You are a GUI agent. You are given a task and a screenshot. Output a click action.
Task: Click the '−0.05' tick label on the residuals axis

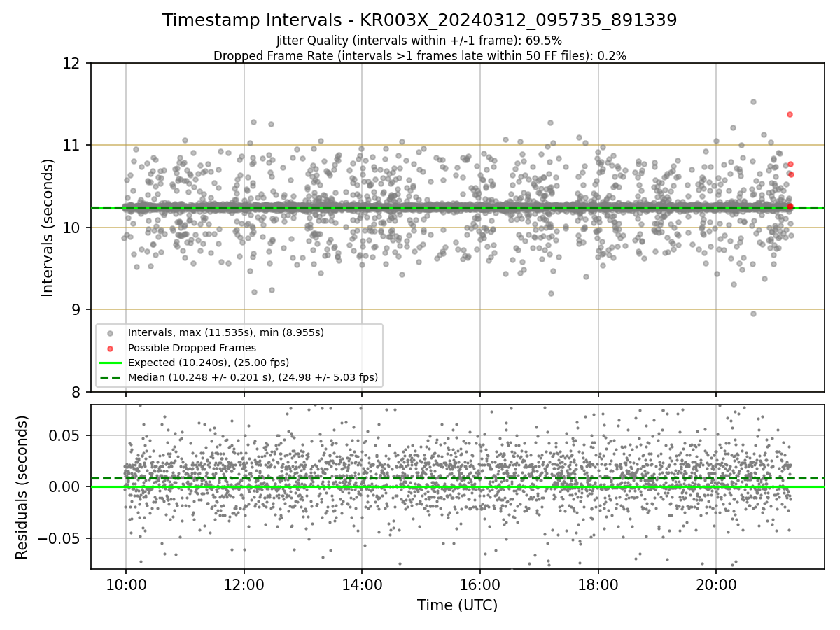(60, 538)
